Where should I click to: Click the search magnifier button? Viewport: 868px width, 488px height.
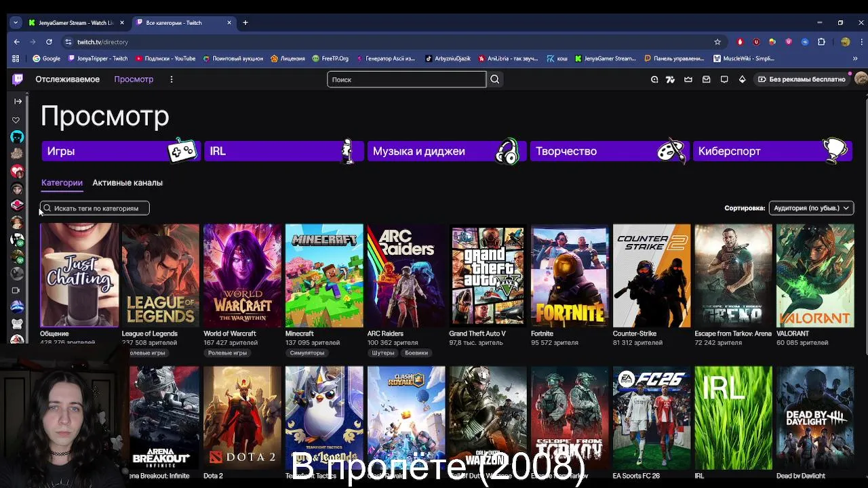[x=495, y=79]
